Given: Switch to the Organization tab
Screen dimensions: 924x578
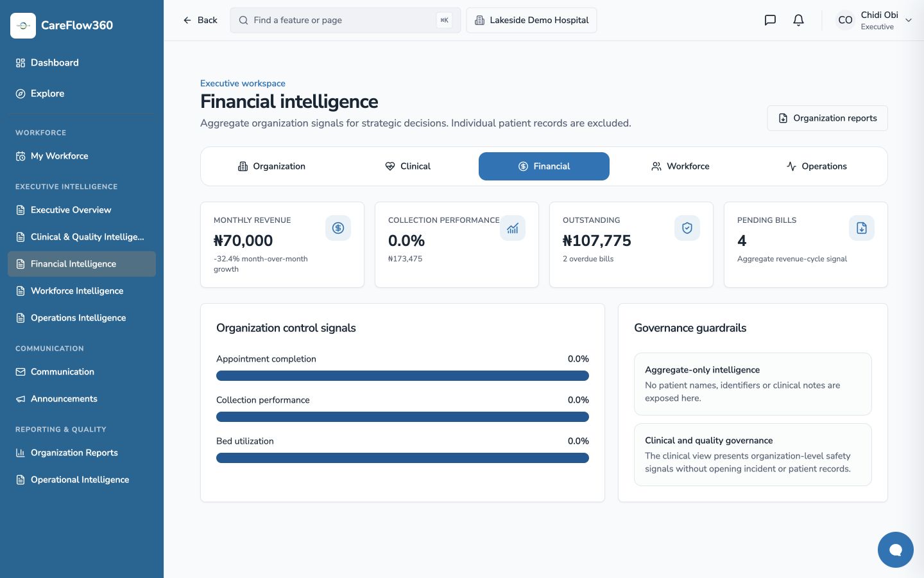Looking at the screenshot, I should tap(271, 166).
